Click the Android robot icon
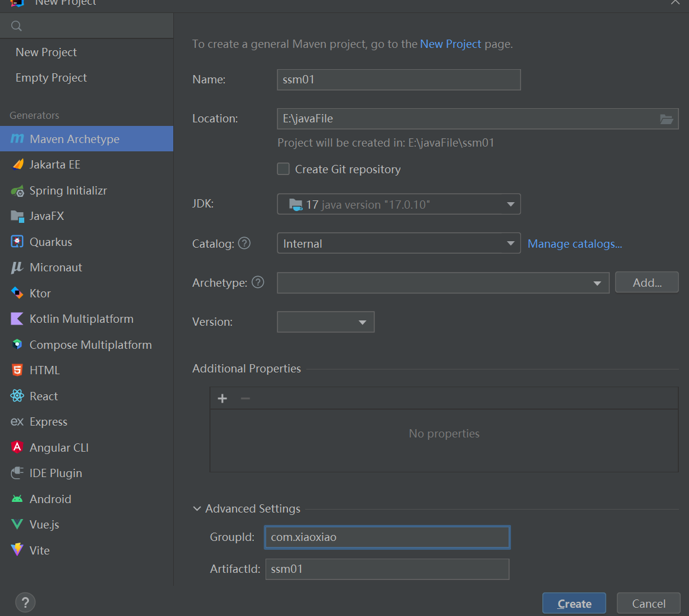Screen dimensions: 689x616 17,499
